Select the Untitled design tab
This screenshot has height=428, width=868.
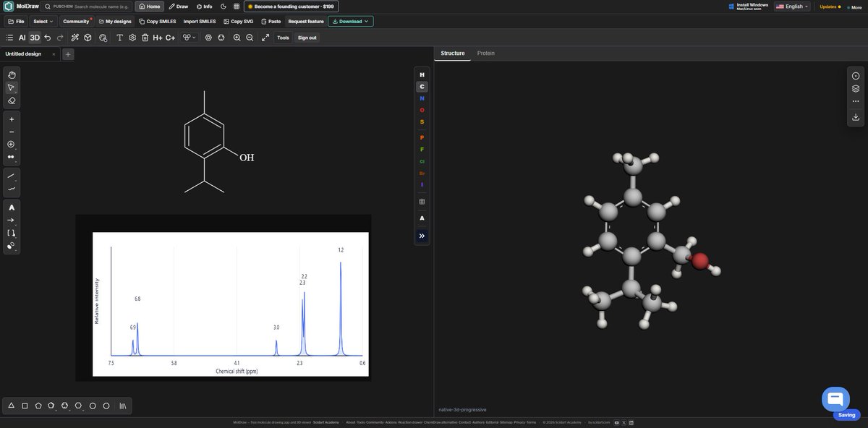23,54
